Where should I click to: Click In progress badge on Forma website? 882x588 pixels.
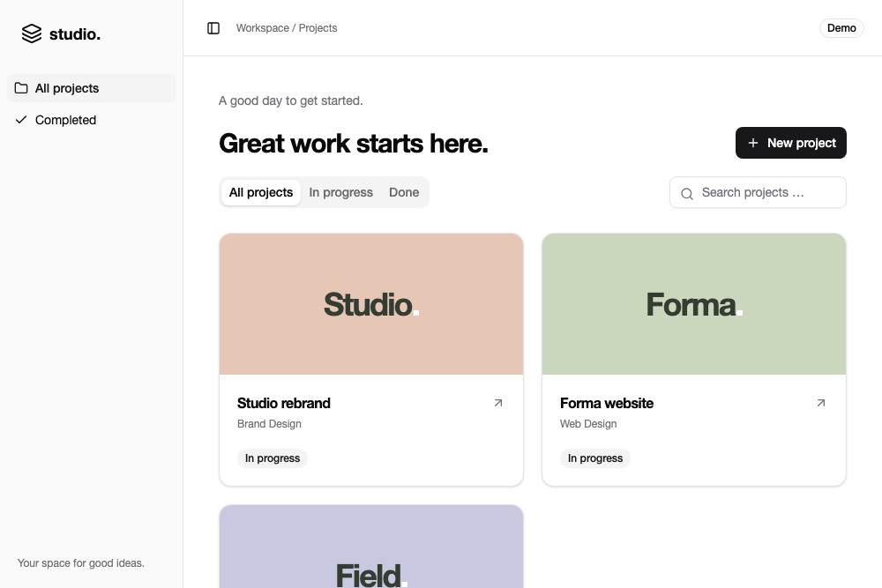(595, 458)
